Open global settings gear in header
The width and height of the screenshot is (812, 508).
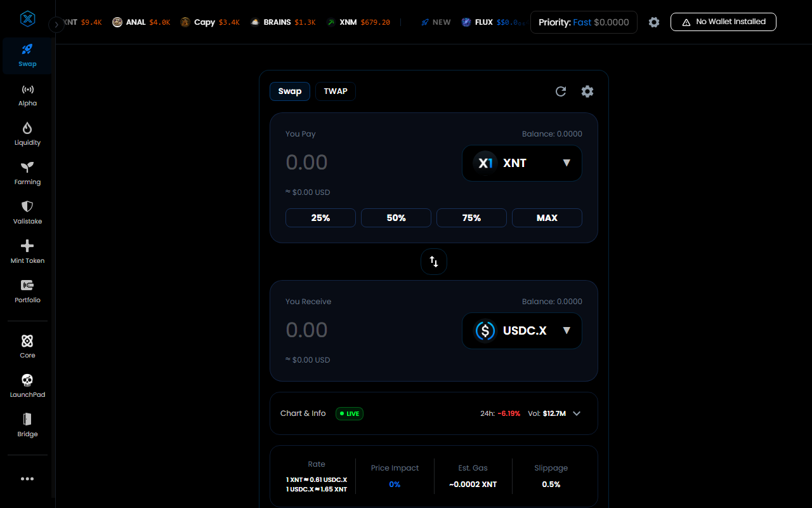[x=654, y=22]
